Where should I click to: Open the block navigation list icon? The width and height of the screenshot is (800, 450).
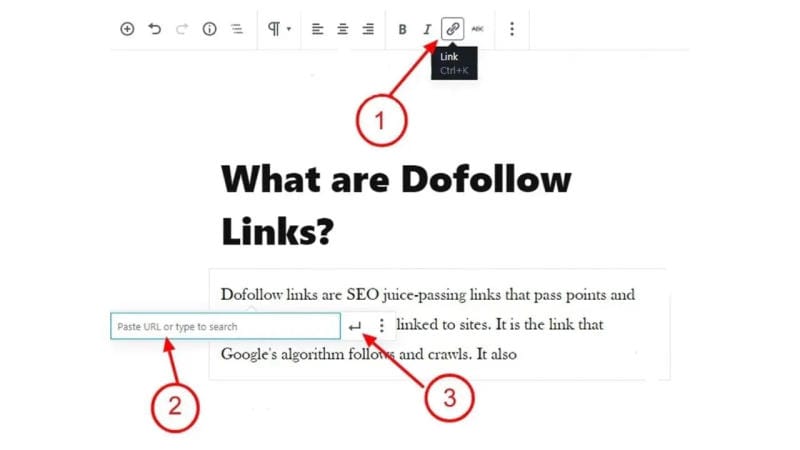237,29
